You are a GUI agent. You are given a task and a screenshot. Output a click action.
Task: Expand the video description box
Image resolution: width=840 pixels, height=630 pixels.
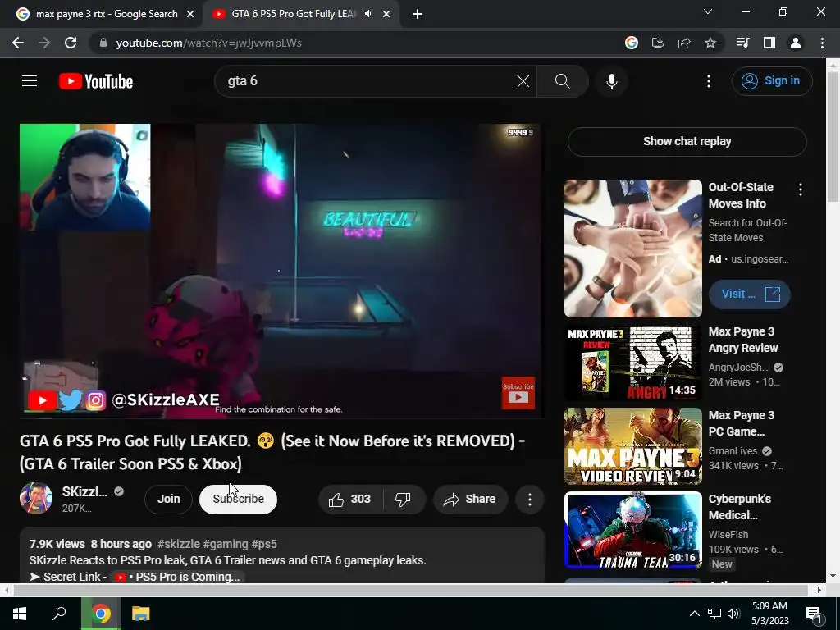click(282, 555)
